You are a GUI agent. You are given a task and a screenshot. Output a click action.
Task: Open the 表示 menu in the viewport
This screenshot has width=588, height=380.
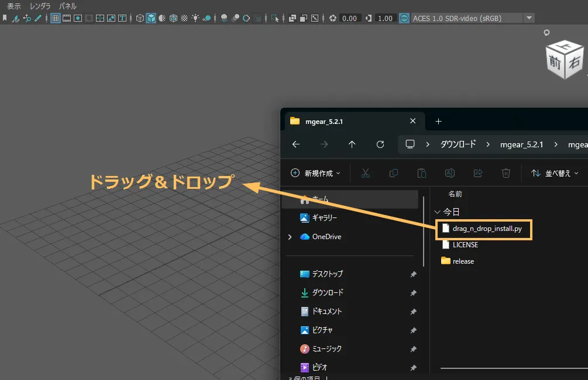pyautogui.click(x=14, y=6)
